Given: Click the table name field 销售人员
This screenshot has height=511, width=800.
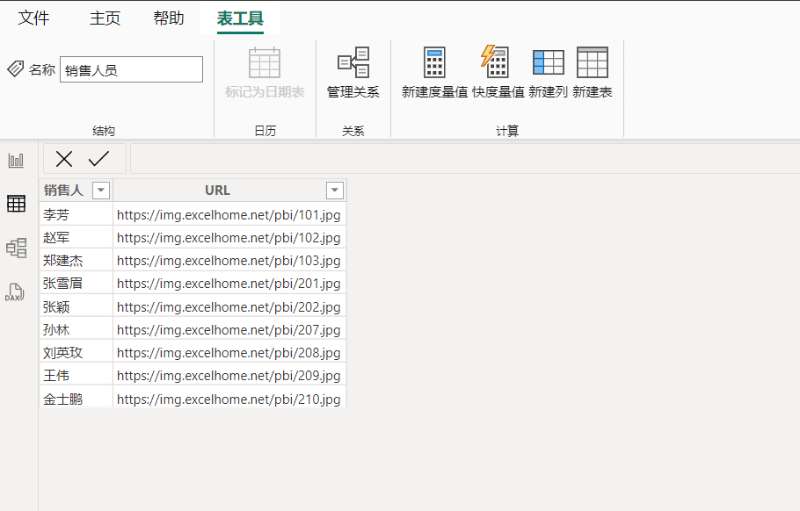Looking at the screenshot, I should (x=132, y=69).
